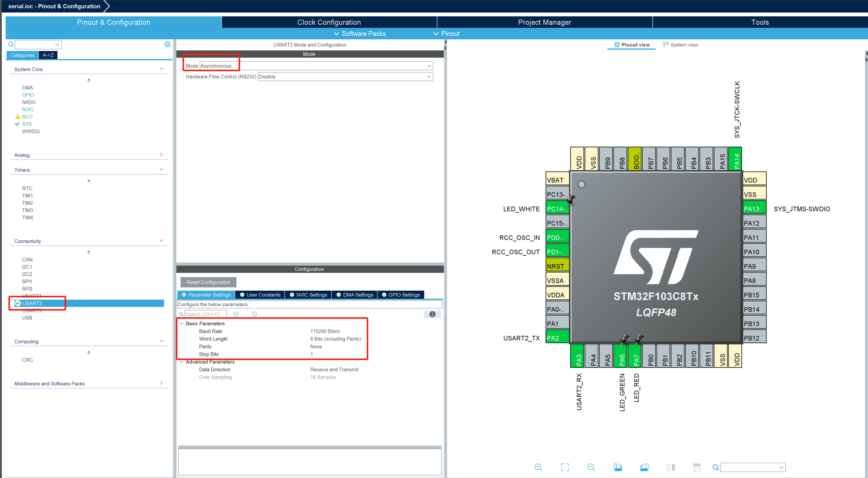This screenshot has width=868, height=478.
Task: Click the green check next to SYS
Action: [18, 124]
